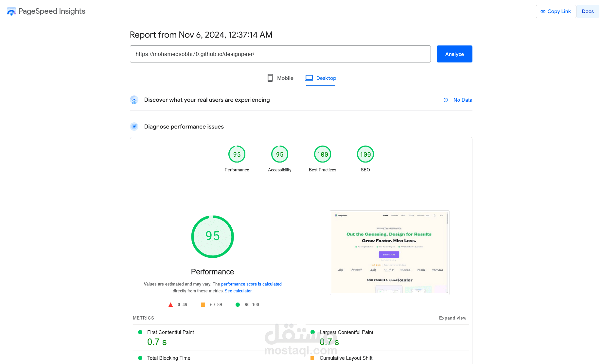The height and width of the screenshot is (364, 602).
Task: Click the PageSpeed Insights logo icon
Action: [x=11, y=11]
